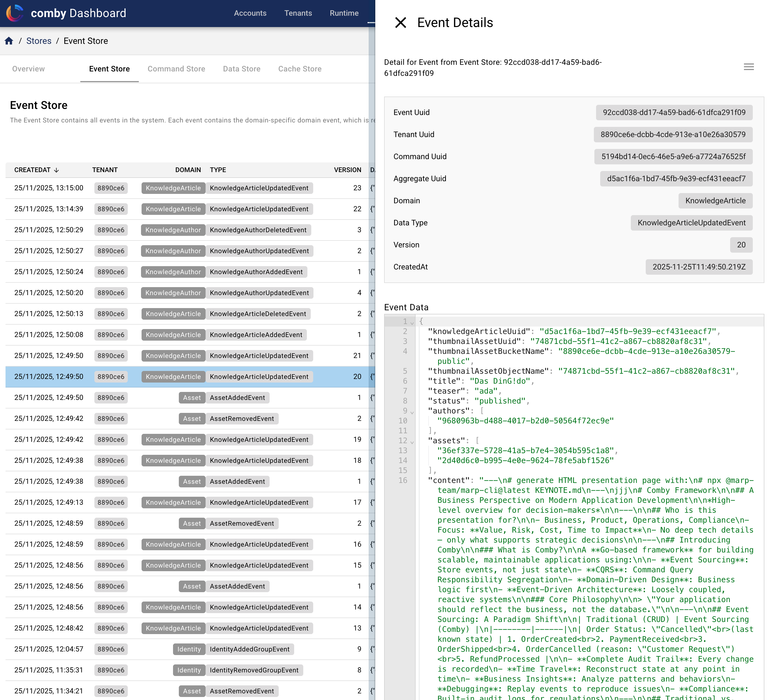The width and height of the screenshot is (771, 700).
Task: Close the Event Details panel with the X
Action: 401,23
